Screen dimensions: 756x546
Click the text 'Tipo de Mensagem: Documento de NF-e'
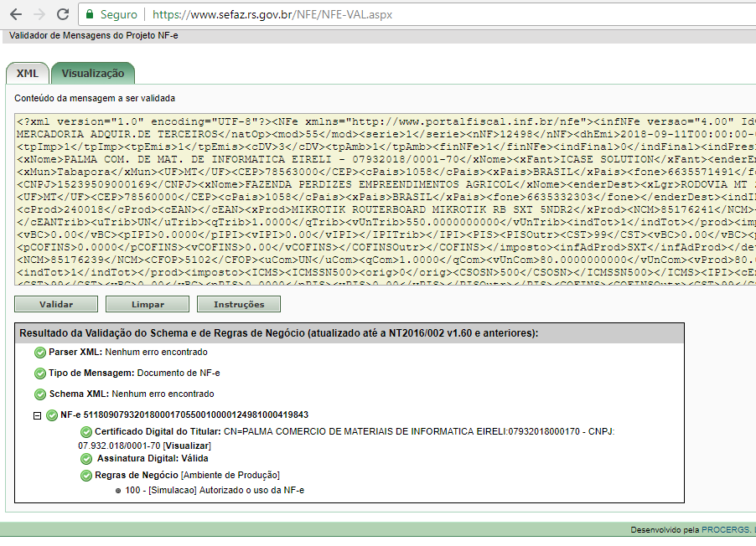[x=134, y=373]
